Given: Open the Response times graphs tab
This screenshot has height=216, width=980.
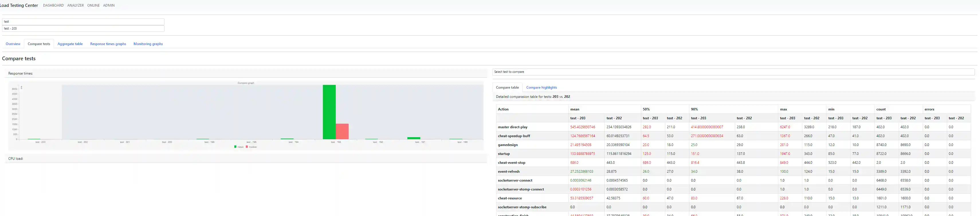Looking at the screenshot, I should [108, 44].
